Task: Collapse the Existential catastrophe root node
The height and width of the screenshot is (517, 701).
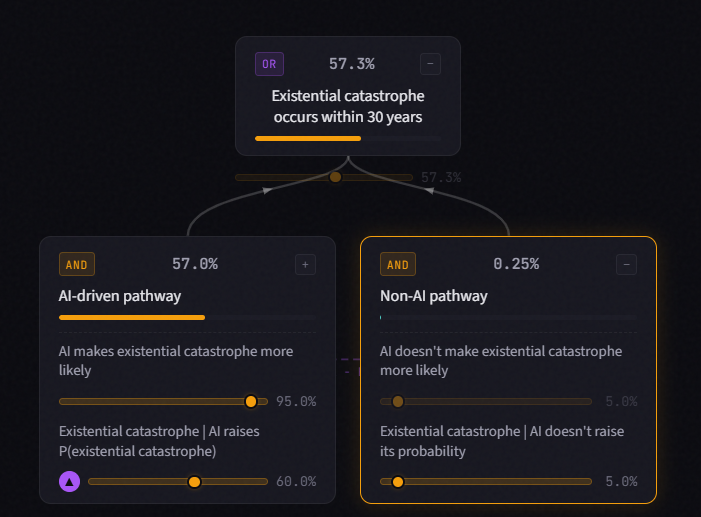Action: [430, 64]
